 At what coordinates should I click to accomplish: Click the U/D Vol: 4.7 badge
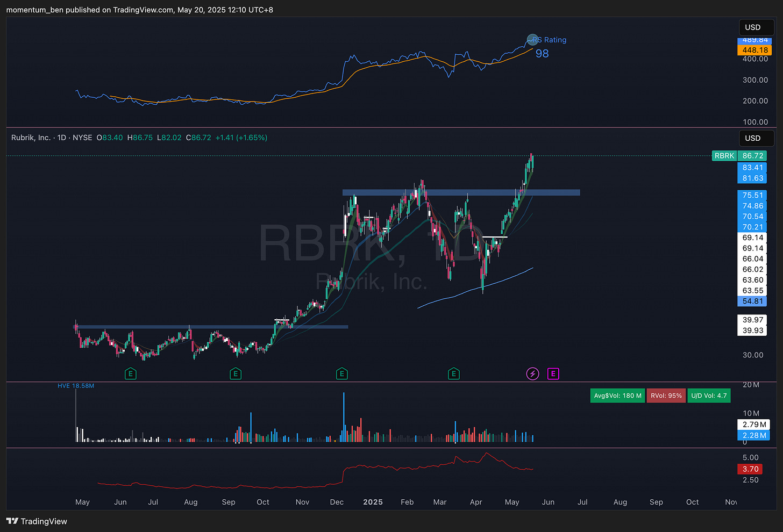[x=709, y=396]
